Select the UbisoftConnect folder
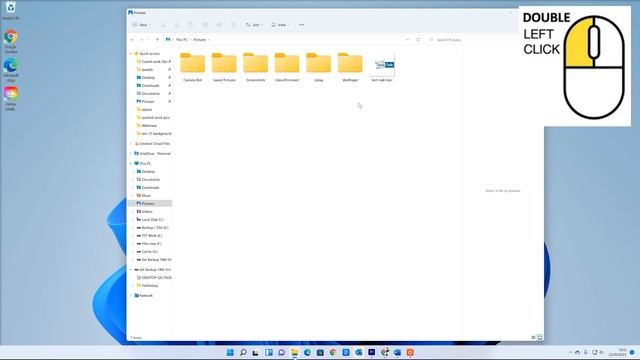The height and width of the screenshot is (360, 640). coord(287,67)
